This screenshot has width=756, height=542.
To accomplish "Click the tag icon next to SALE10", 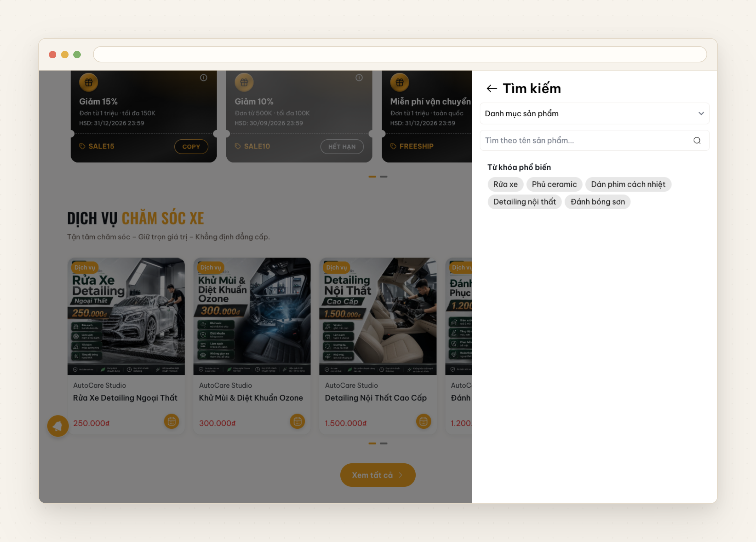I will [238, 146].
